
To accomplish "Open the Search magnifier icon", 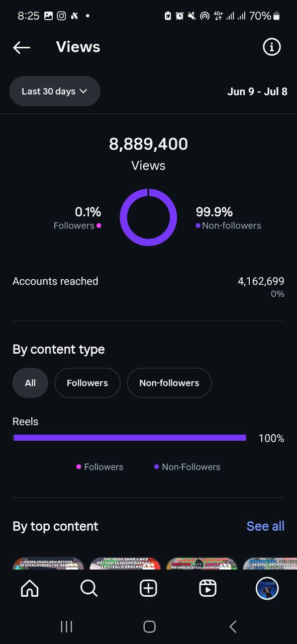I will click(x=89, y=588).
